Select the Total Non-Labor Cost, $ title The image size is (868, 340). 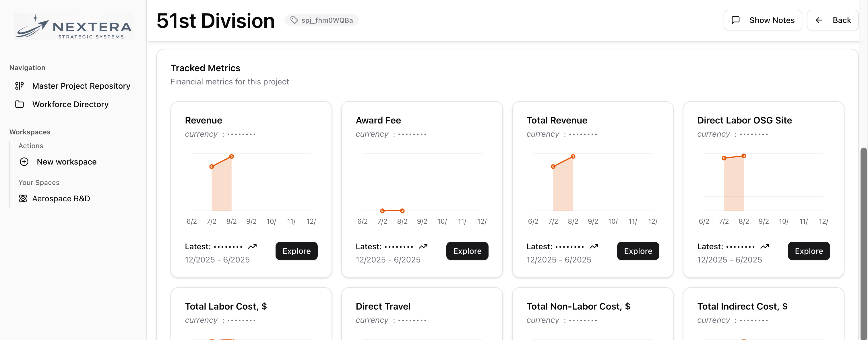[578, 306]
